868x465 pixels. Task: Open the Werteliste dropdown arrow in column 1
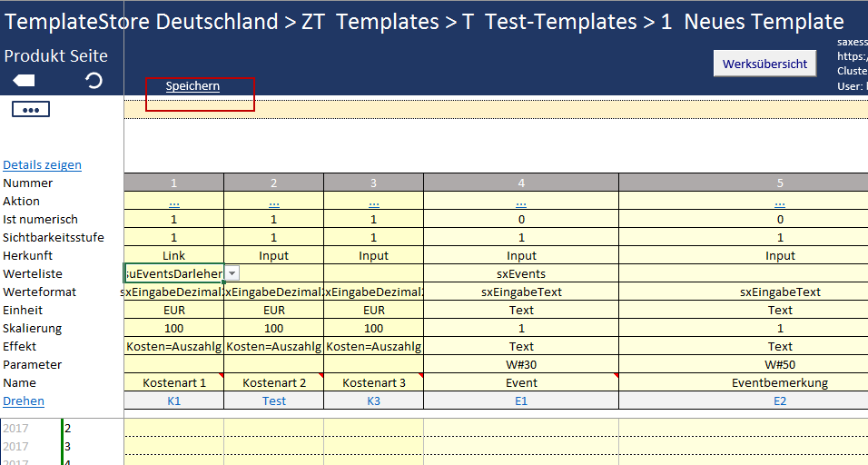pyautogui.click(x=232, y=273)
